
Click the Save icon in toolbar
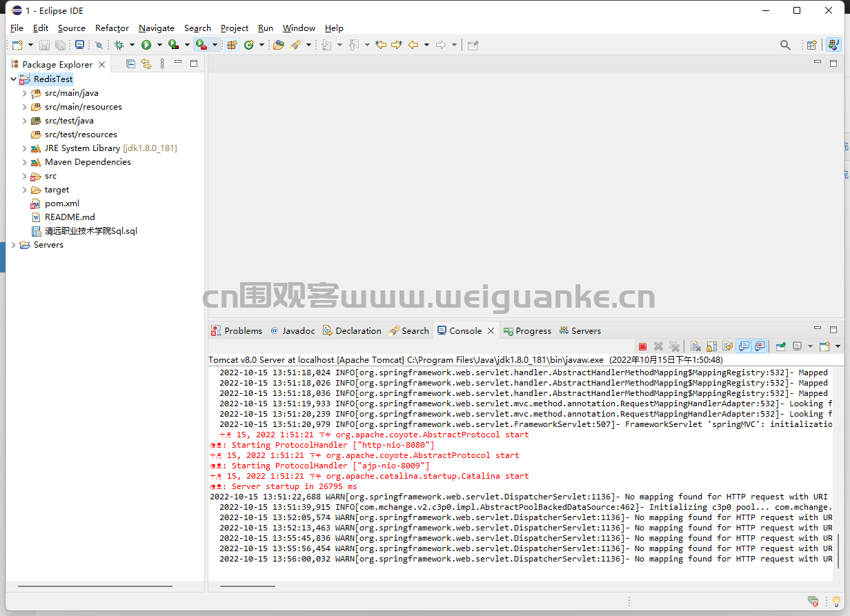click(44, 45)
